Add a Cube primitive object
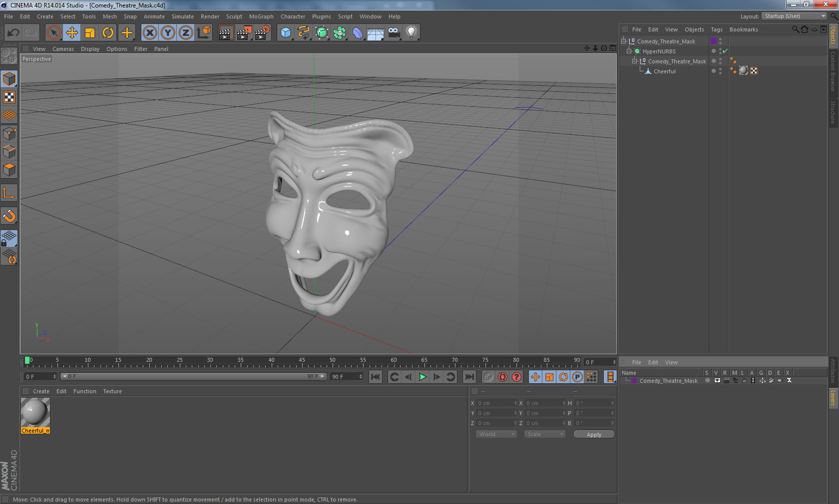The image size is (839, 504). (x=286, y=33)
